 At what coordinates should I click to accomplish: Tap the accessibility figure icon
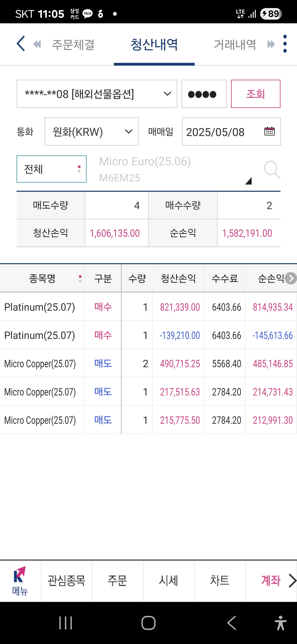tap(280, 623)
